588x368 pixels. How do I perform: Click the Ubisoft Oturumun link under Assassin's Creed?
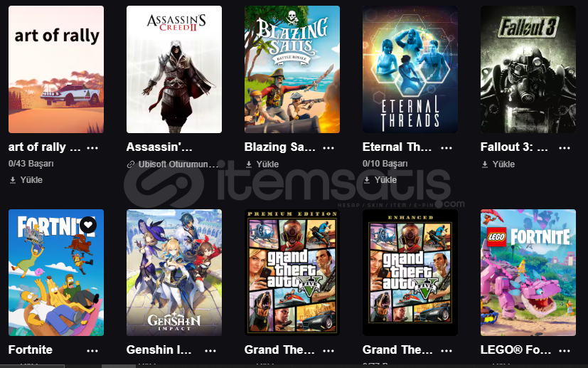coord(173,164)
